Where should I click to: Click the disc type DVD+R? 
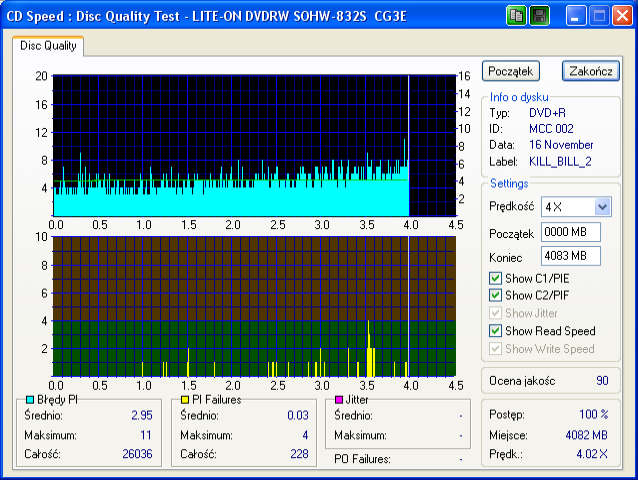point(547,113)
